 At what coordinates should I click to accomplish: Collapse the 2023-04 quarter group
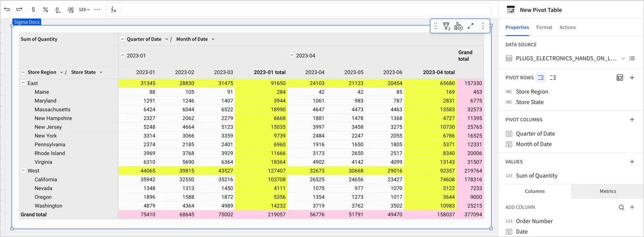[x=292, y=55]
